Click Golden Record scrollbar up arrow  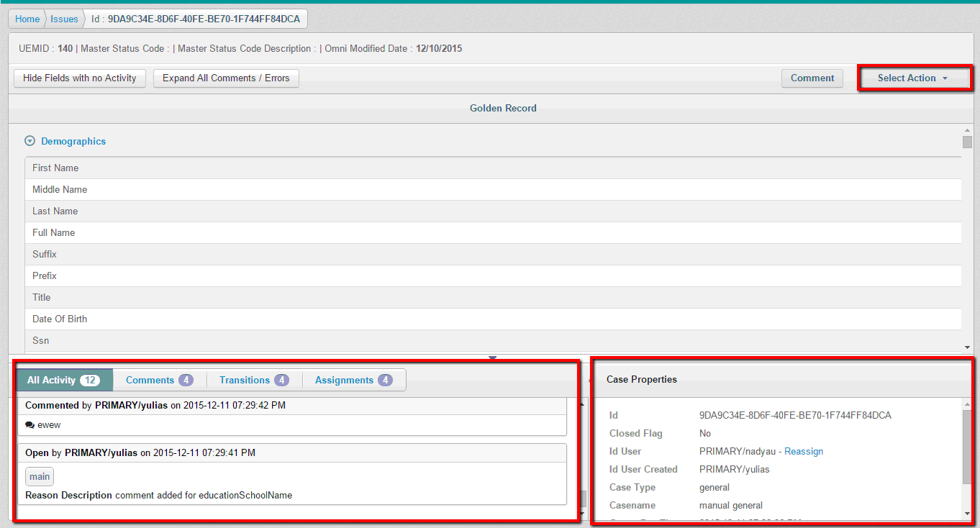[x=967, y=129]
